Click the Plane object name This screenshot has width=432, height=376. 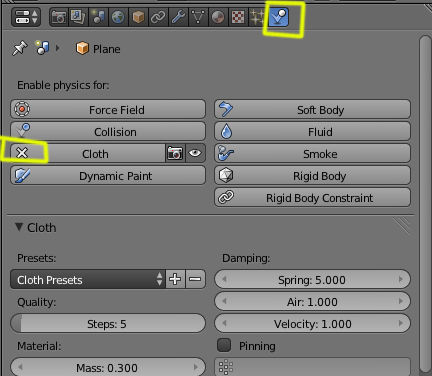pyautogui.click(x=107, y=49)
